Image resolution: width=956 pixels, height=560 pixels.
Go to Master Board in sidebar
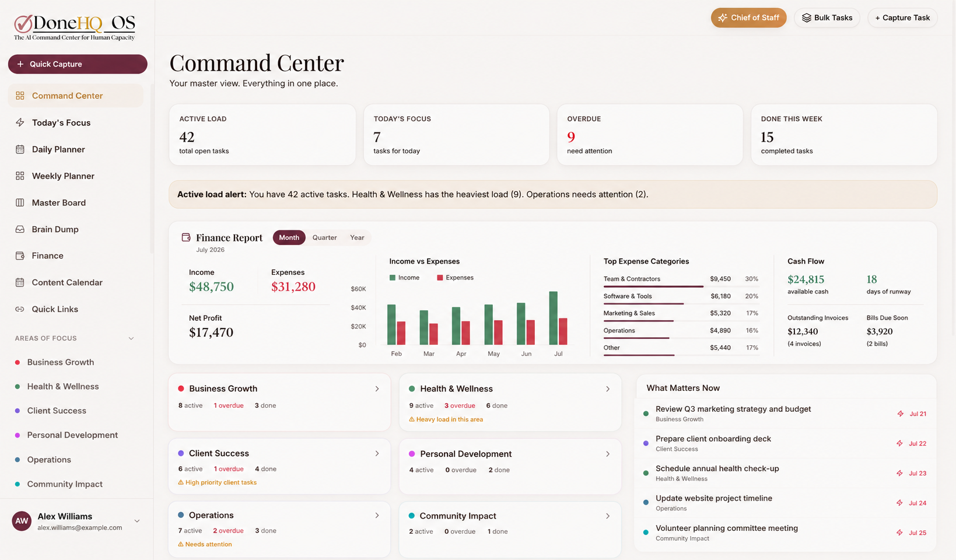[75, 202]
